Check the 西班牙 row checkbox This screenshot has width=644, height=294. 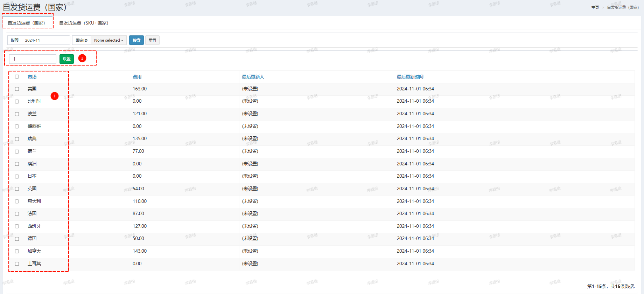click(x=17, y=226)
